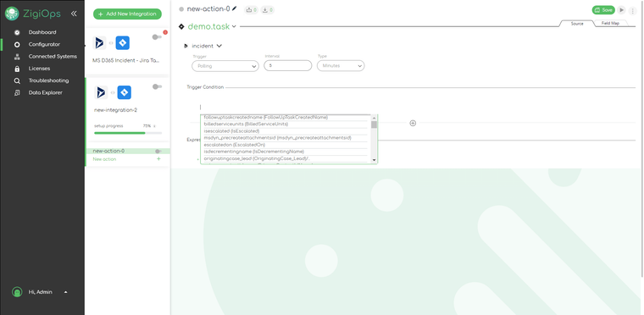Viewport: 644px width, 315px height.
Task: Open the Trigger Polling dropdown
Action: click(x=225, y=66)
